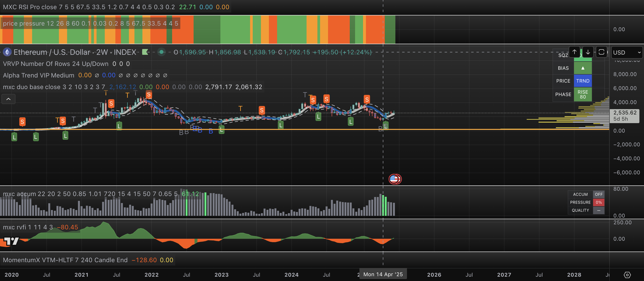Click the ACCUM OFF status cell
Viewport: 644px width, 281px height.
click(599, 194)
